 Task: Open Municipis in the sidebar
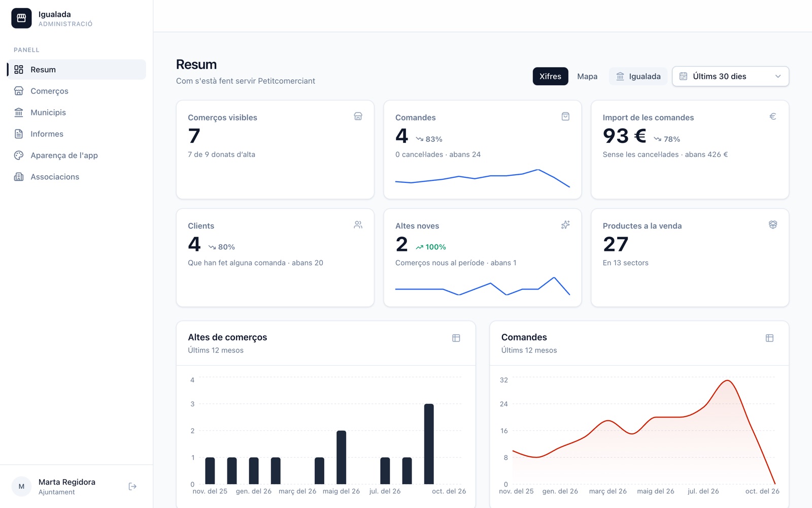coord(76,112)
